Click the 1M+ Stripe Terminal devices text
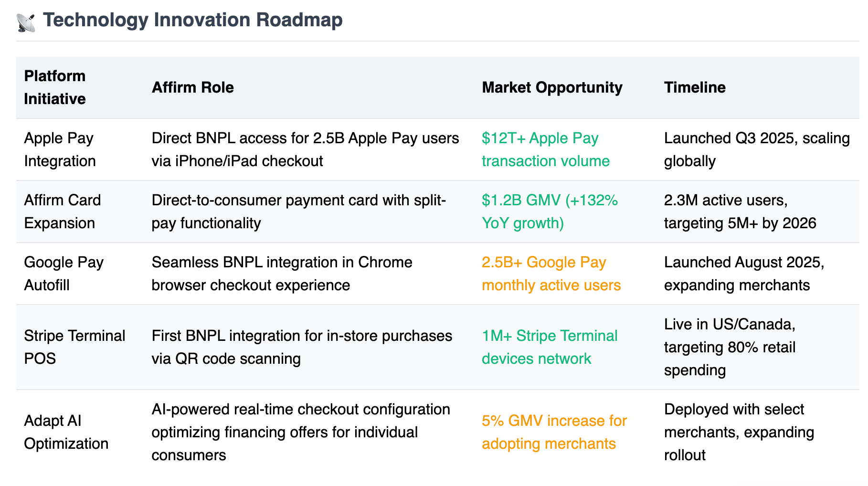868x486 pixels. point(550,347)
